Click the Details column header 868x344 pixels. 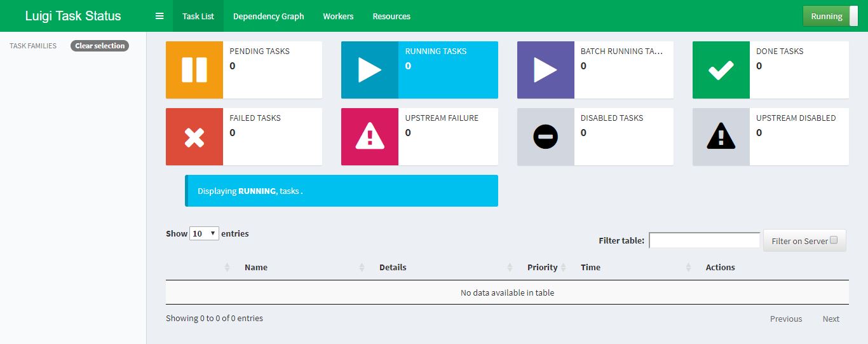coord(393,267)
